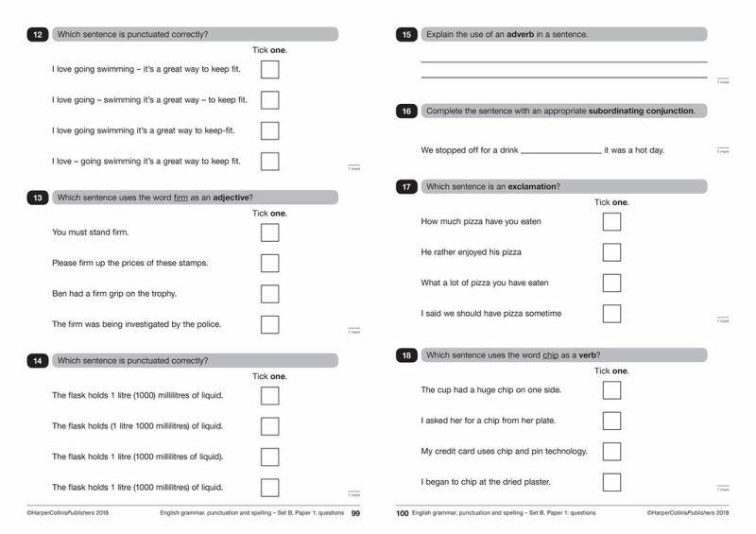The image size is (756, 534).
Task: Tick 'What a lot of pizza you have eaten'
Action: click(611, 283)
